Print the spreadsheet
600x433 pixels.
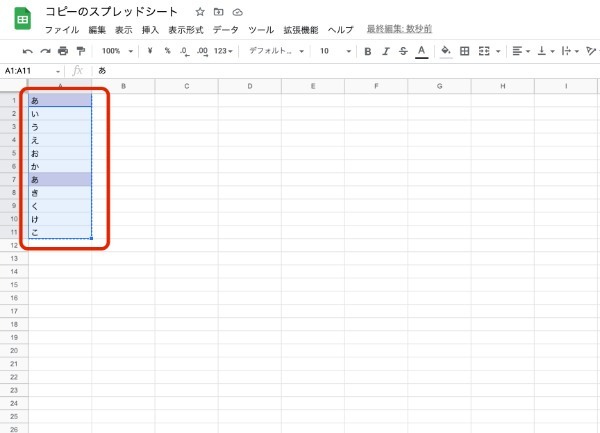pos(63,51)
